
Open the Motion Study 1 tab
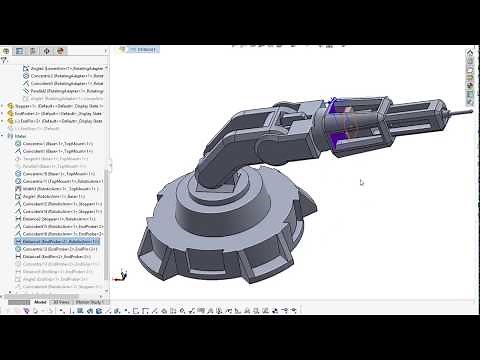tap(90, 302)
